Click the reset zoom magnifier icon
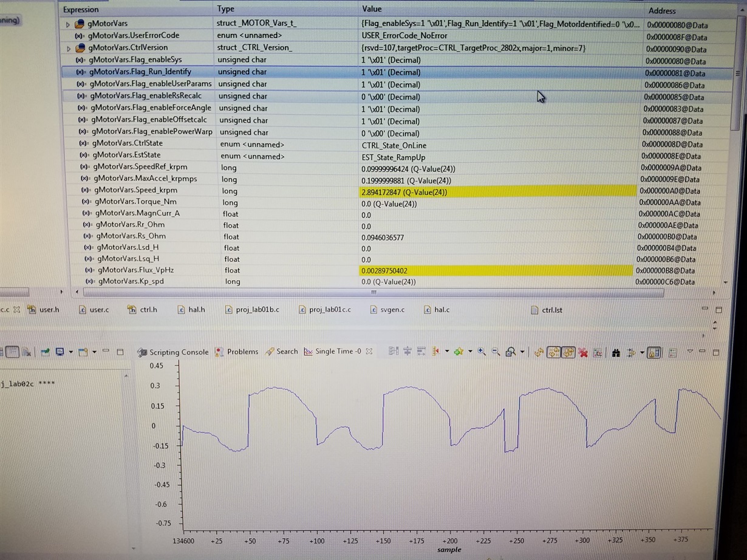Viewport: 747px width, 560px height. tap(511, 351)
